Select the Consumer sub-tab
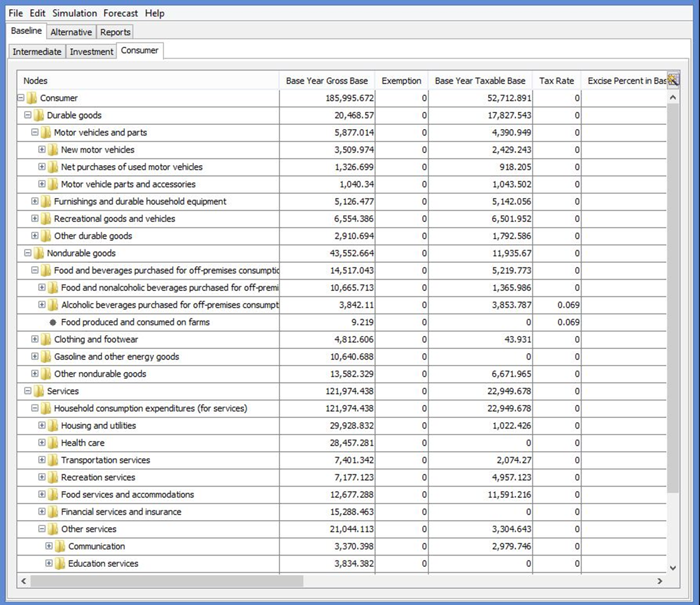This screenshot has height=605, width=700. tap(140, 51)
